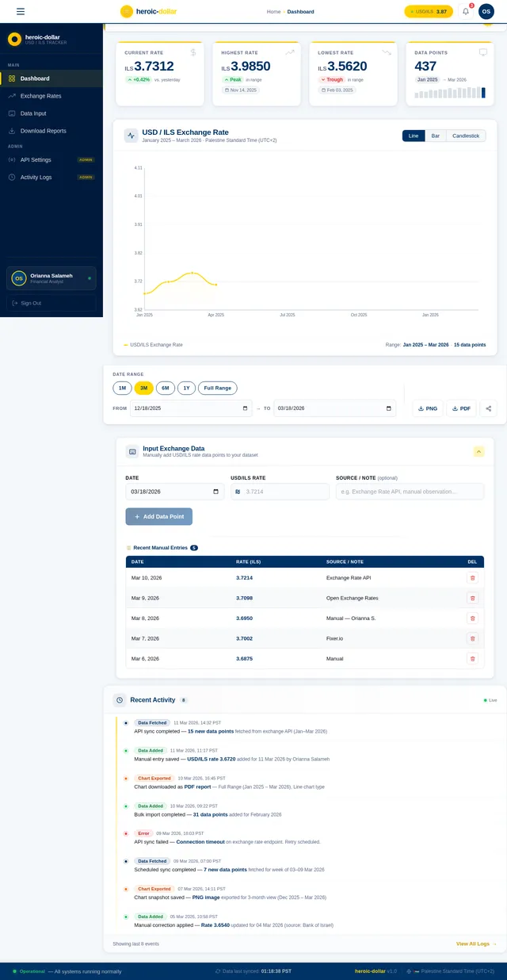Open the OS user avatar in the top bar
This screenshot has width=507, height=980.
click(x=486, y=12)
